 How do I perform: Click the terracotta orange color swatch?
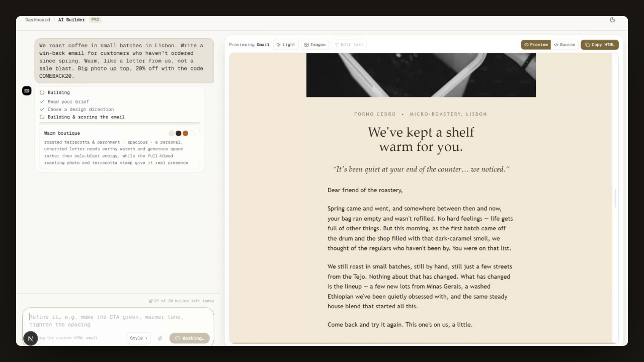pyautogui.click(x=186, y=133)
